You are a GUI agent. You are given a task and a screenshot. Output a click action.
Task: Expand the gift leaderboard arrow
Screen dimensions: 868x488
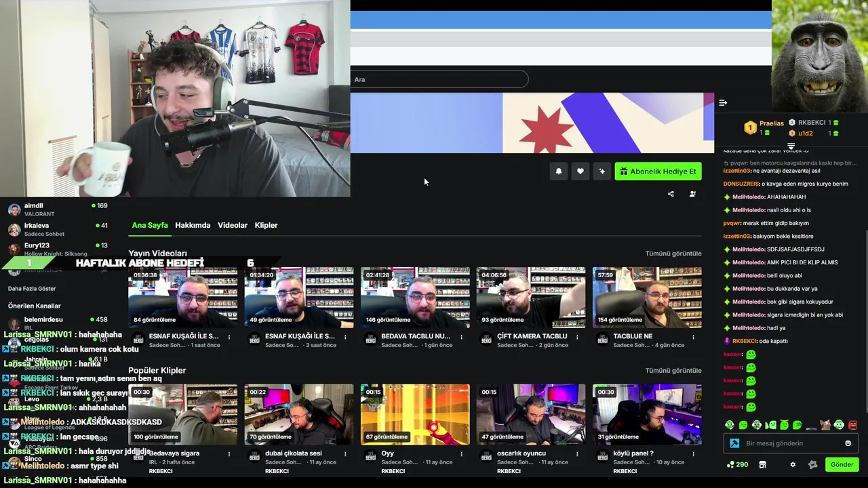[791, 146]
